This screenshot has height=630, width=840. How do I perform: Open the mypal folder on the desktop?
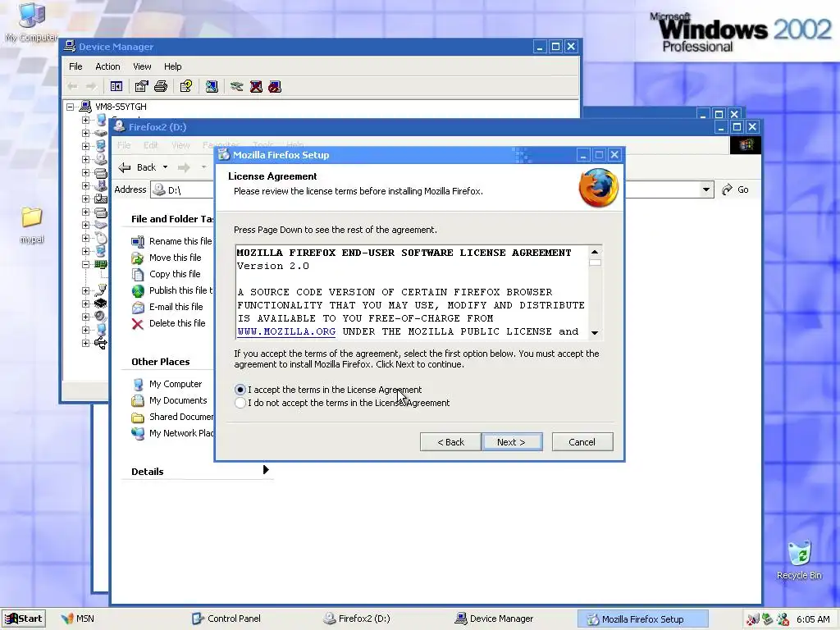point(32,217)
